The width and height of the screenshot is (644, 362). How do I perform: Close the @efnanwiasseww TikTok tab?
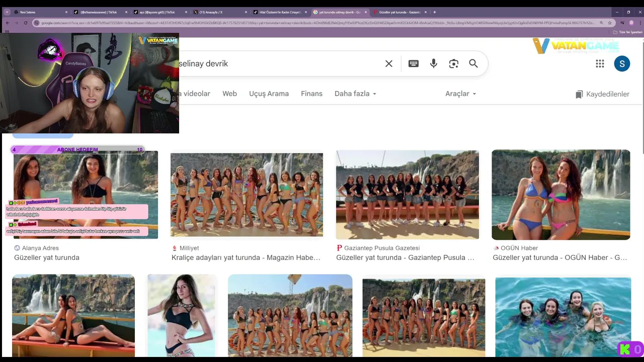[126, 12]
